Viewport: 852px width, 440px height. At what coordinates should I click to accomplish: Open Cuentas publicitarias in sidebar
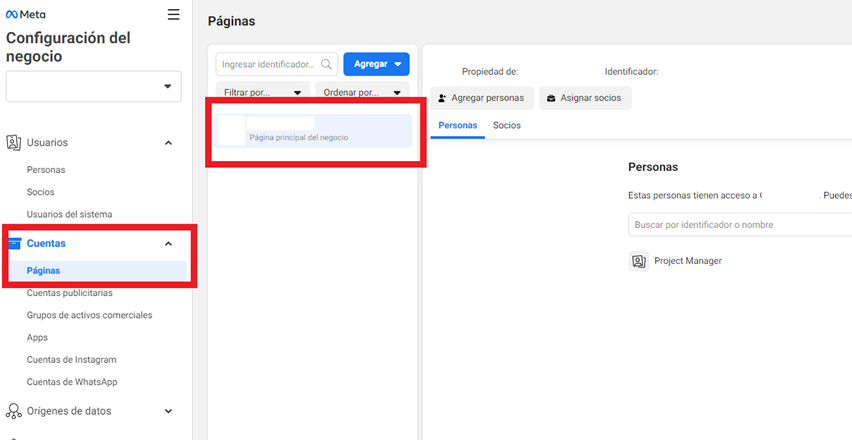point(70,293)
